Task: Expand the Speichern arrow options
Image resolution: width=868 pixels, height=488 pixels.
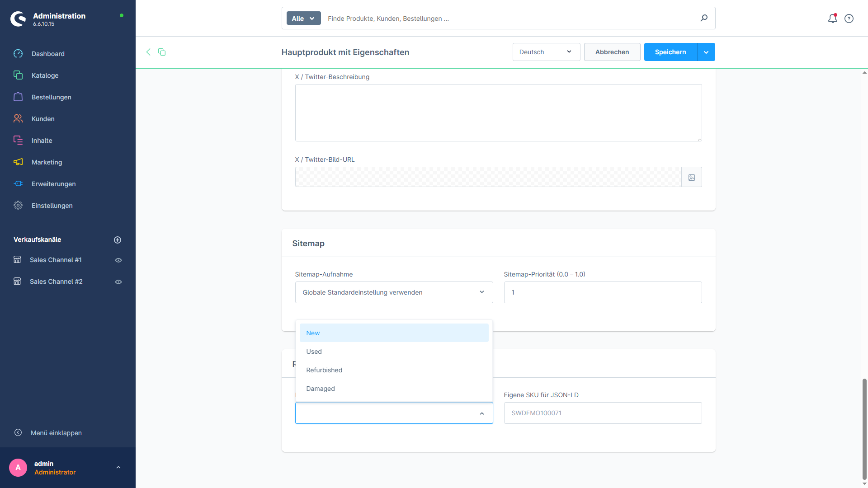Action: point(706,52)
